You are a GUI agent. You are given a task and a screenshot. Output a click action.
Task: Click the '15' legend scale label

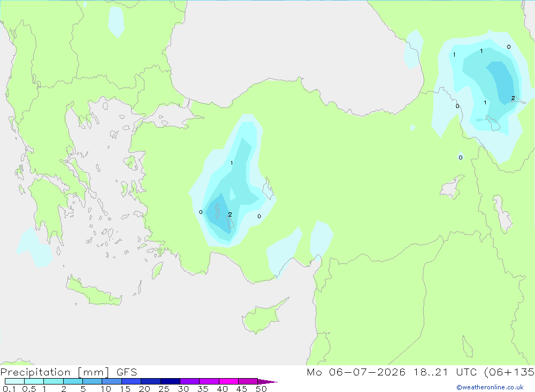125,389
